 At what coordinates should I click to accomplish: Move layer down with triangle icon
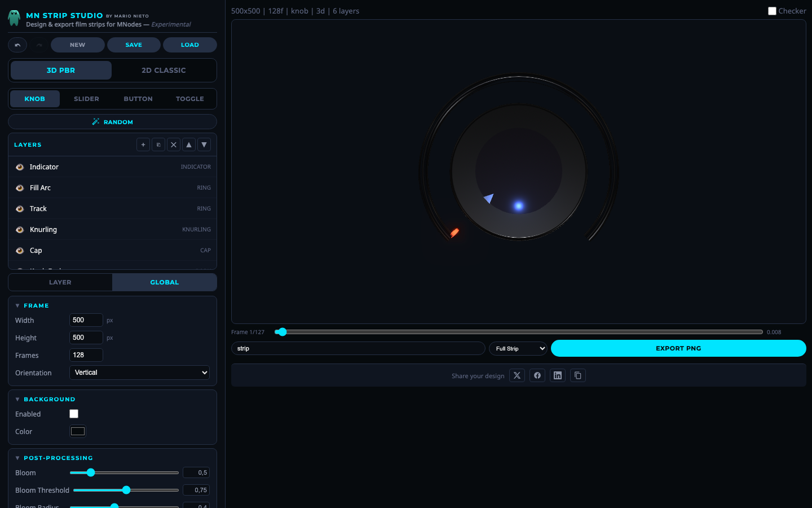coord(204,145)
